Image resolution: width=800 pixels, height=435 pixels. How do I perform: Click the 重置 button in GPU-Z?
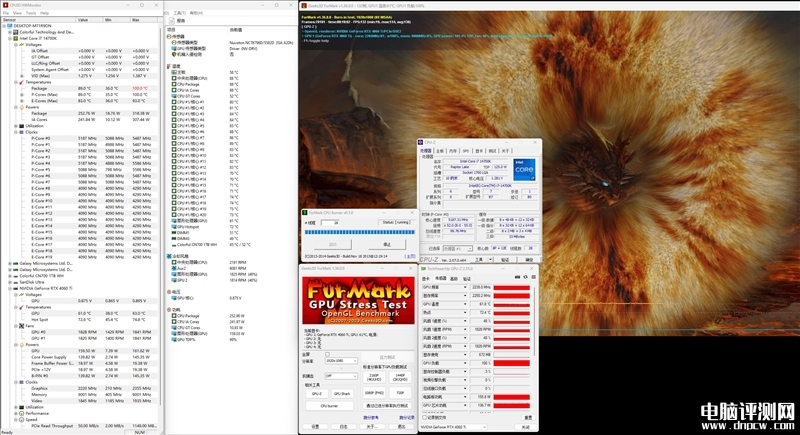point(528,418)
